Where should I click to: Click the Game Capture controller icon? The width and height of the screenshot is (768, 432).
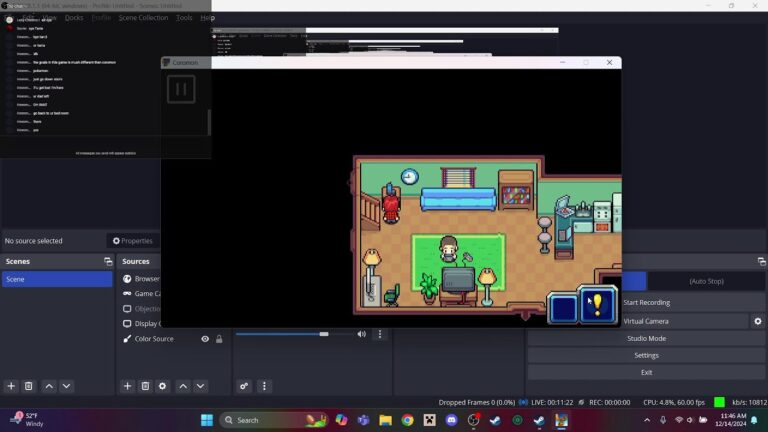127,293
